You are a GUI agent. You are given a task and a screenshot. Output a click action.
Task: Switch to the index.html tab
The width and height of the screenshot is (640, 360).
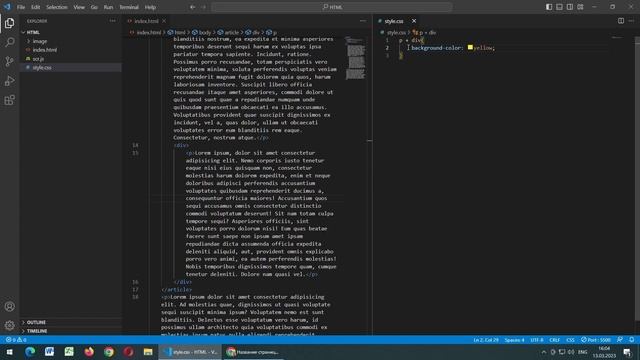147,21
